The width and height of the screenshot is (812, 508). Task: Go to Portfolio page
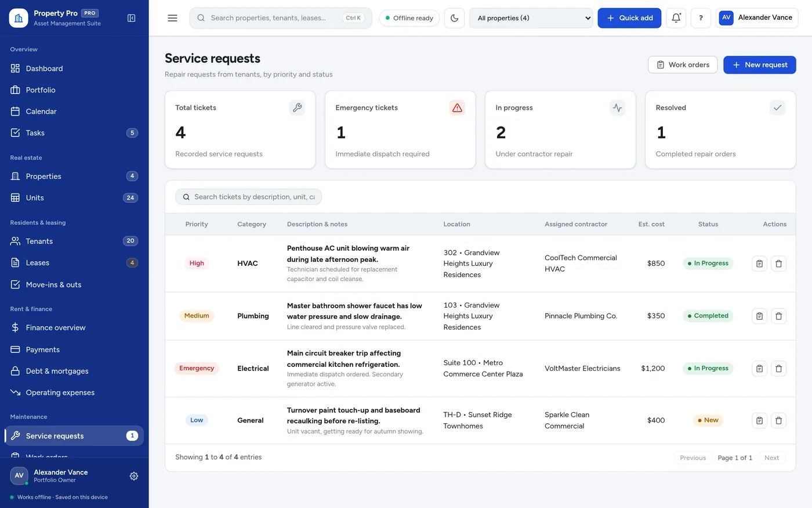(x=74, y=90)
